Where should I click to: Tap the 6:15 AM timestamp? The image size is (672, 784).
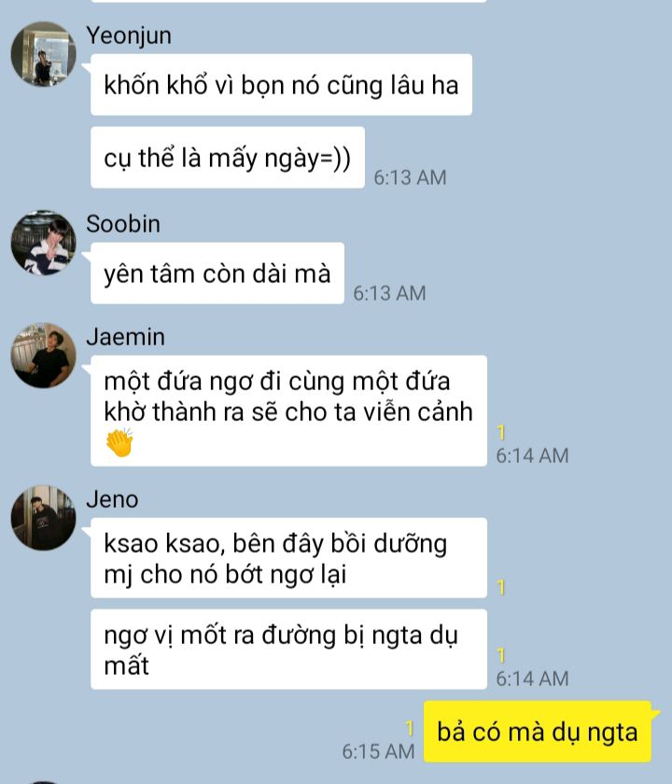point(379,751)
